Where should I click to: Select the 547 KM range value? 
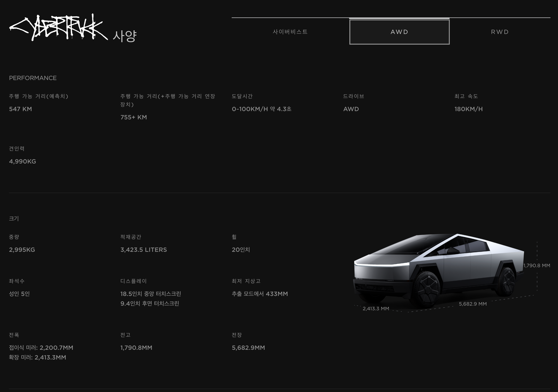coord(20,109)
